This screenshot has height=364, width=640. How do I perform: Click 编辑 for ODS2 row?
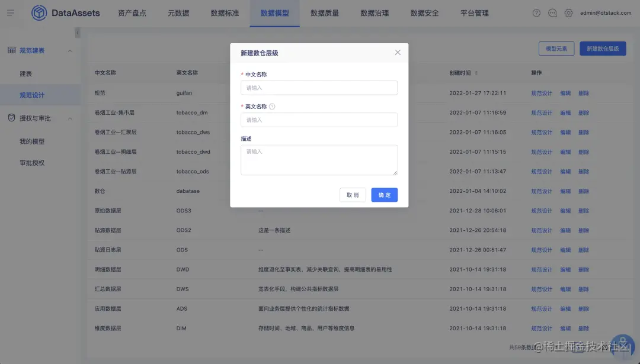tap(565, 230)
